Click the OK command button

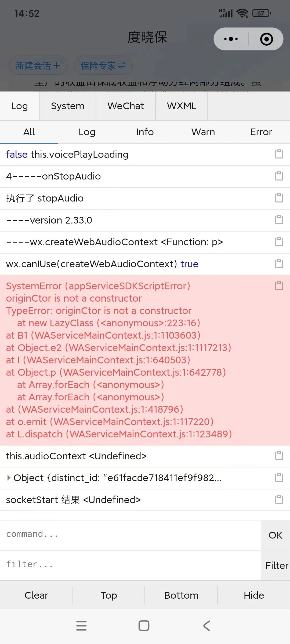click(275, 535)
